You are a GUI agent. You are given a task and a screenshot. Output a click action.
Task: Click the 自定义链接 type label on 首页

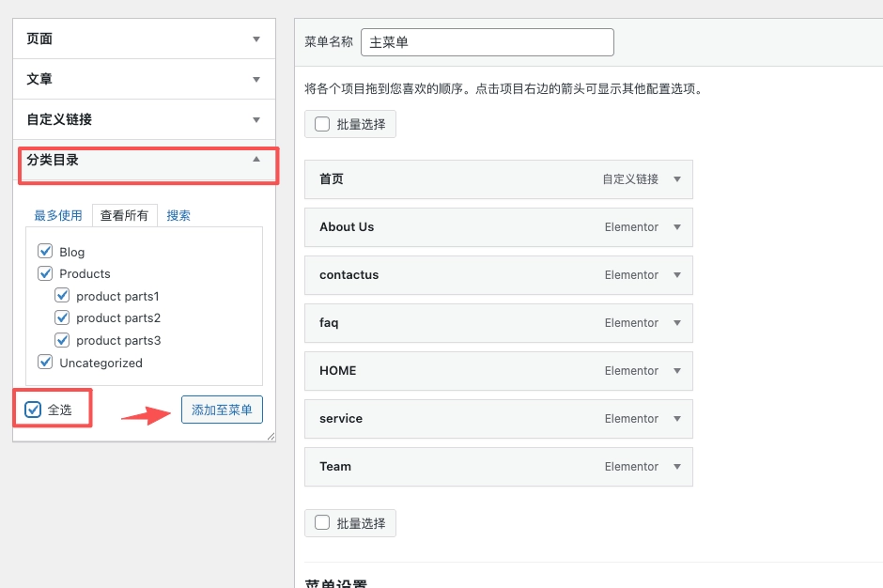tap(630, 179)
